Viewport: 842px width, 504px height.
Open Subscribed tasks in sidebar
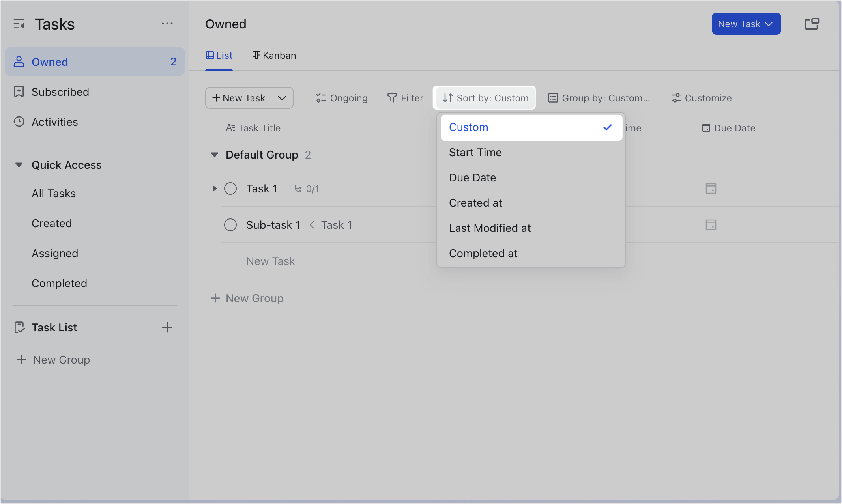95,92
